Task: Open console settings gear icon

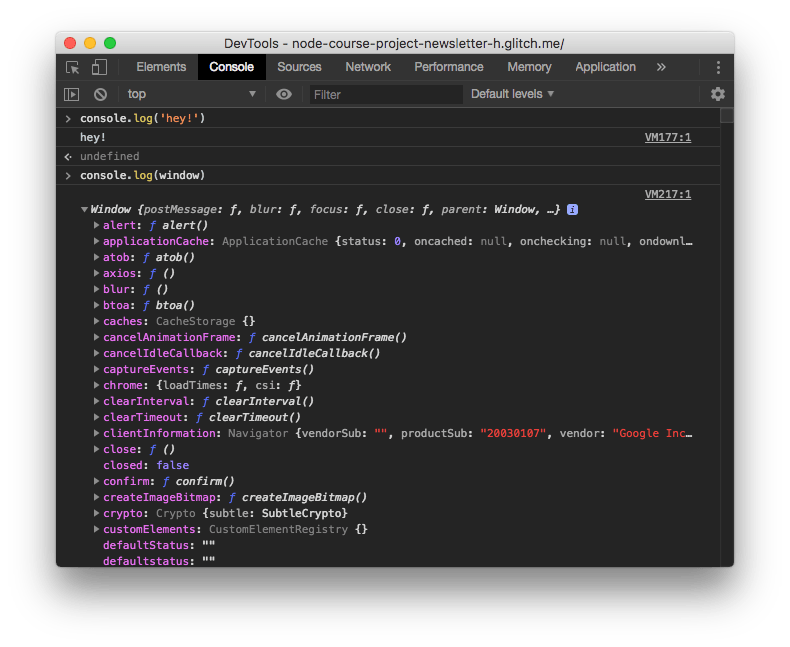Action: tap(717, 94)
